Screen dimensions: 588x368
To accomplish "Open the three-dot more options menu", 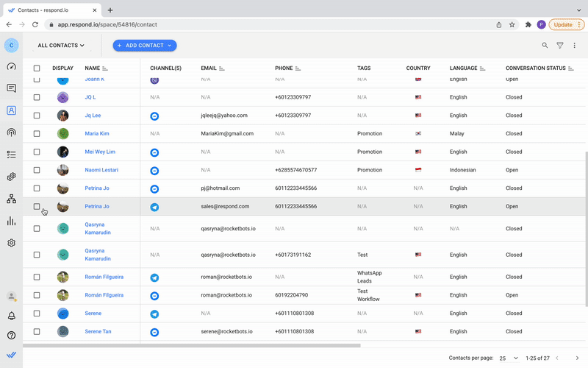I will 575,46.
